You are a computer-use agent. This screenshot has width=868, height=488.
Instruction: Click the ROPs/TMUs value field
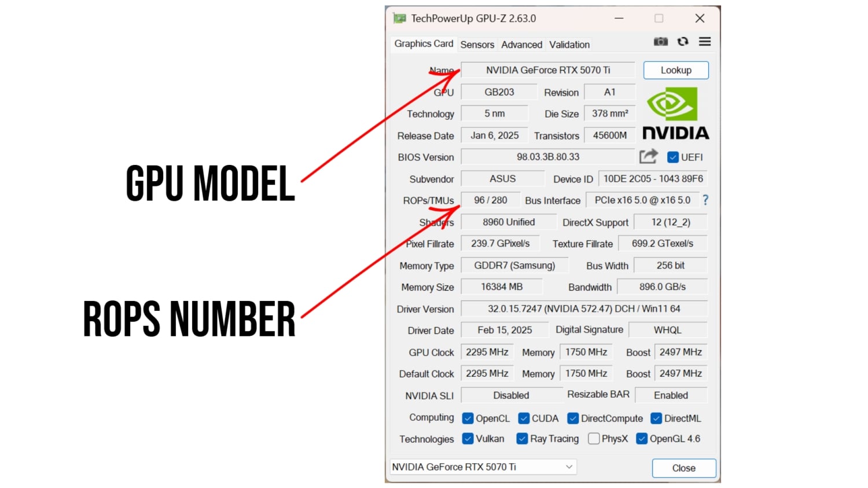click(x=490, y=200)
